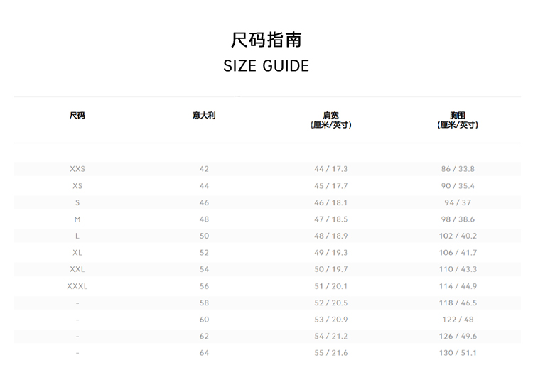Image resolution: width=533 pixels, height=392 pixels.
Task: Click chest value 122 / 48
Action: [x=458, y=320]
